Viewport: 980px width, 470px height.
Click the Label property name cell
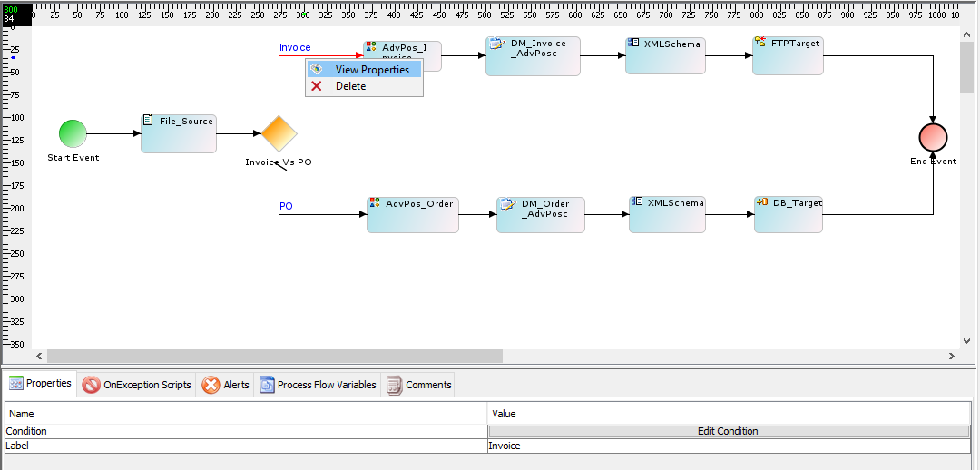click(246, 446)
